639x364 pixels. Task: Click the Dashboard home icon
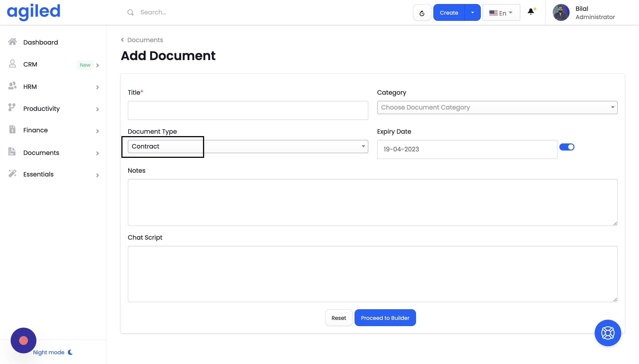(12, 42)
